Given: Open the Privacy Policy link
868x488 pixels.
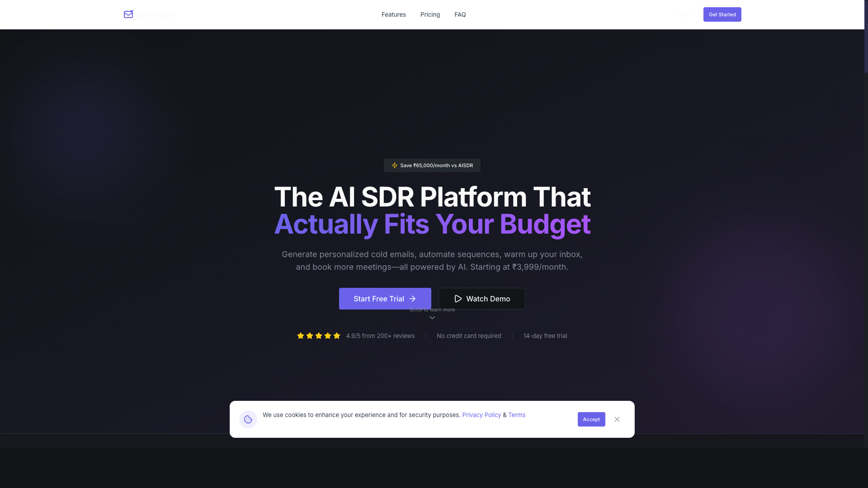Looking at the screenshot, I should 481,415.
